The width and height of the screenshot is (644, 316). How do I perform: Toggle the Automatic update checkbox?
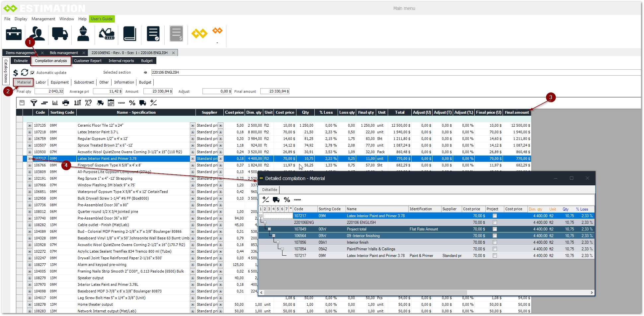coord(33,73)
